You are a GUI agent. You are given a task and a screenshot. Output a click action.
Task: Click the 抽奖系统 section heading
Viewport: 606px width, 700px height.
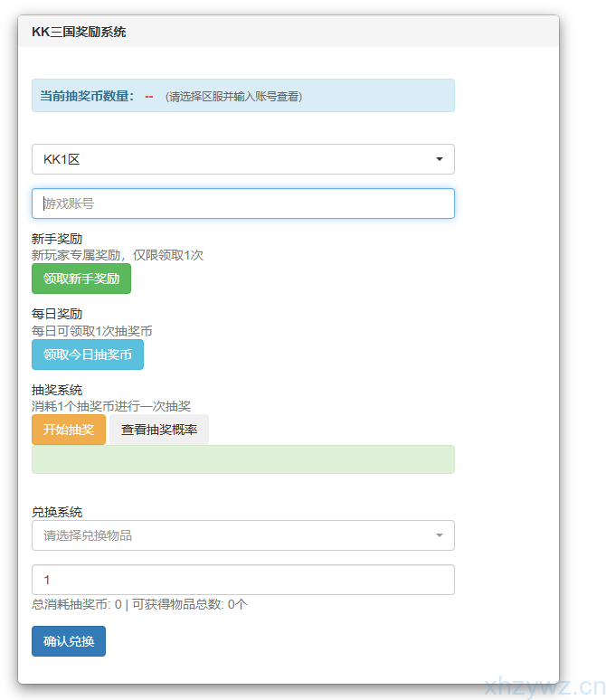(57, 391)
